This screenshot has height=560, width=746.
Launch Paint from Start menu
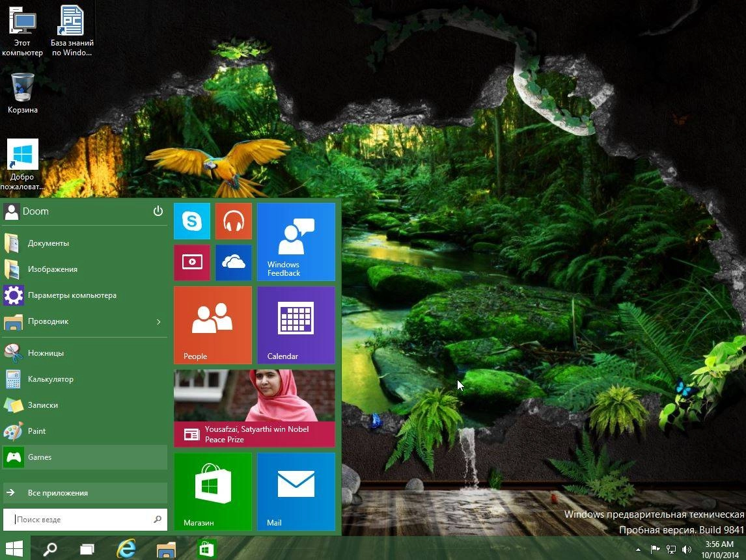[85, 431]
